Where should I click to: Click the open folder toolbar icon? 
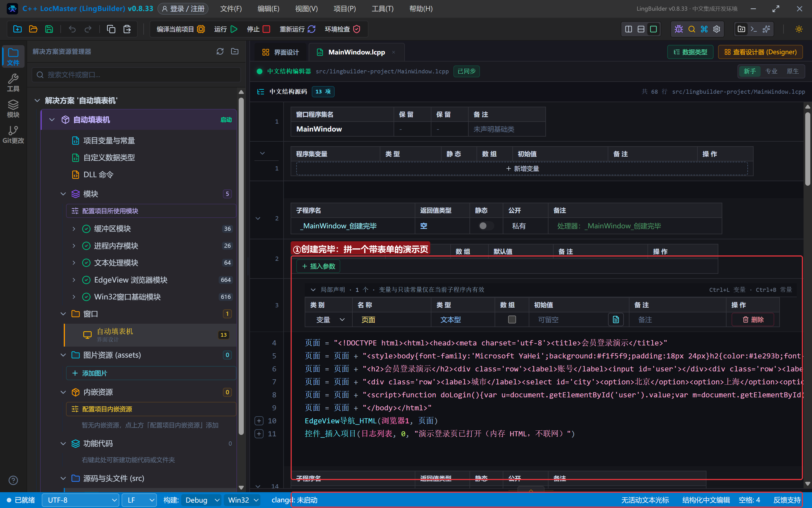[33, 29]
